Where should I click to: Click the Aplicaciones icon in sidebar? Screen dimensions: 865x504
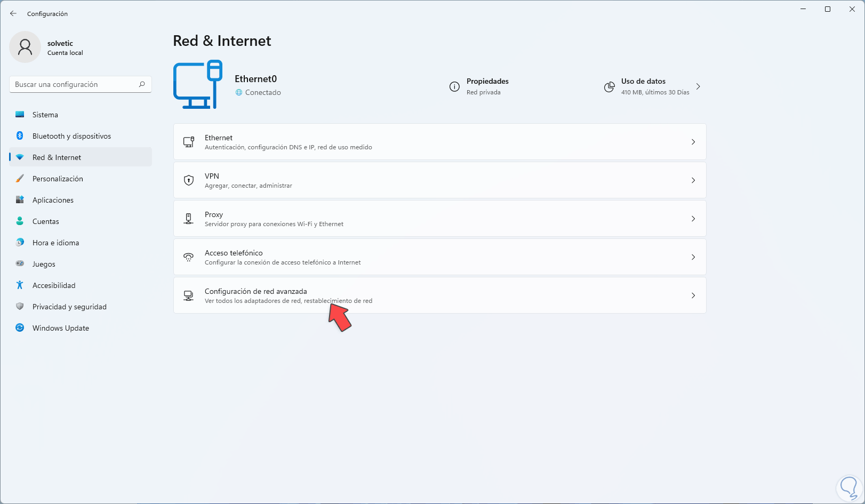[x=20, y=200]
